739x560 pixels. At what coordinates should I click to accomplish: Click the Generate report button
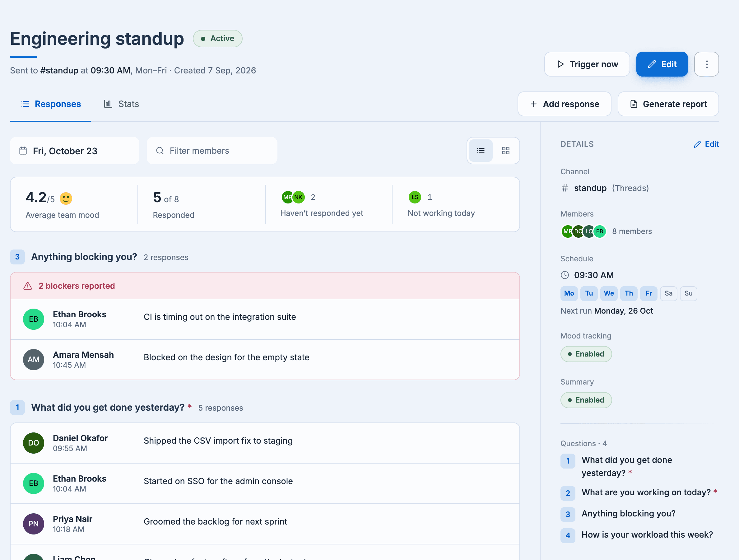point(668,104)
